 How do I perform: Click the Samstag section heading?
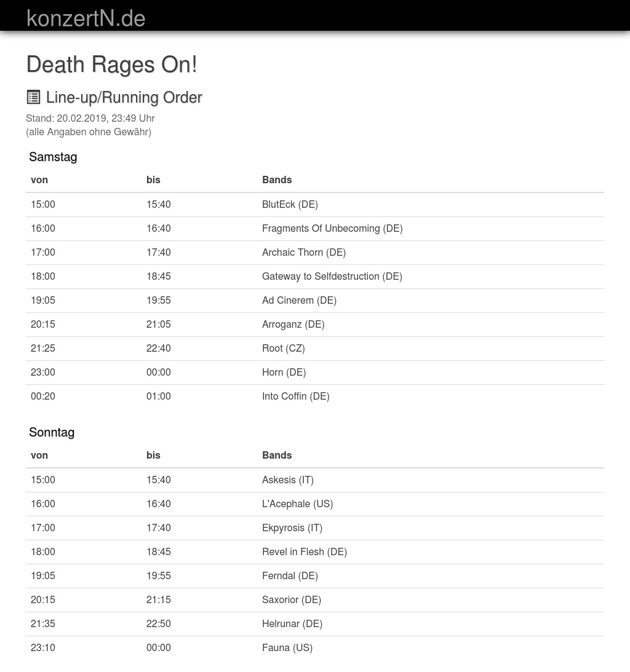[53, 157]
